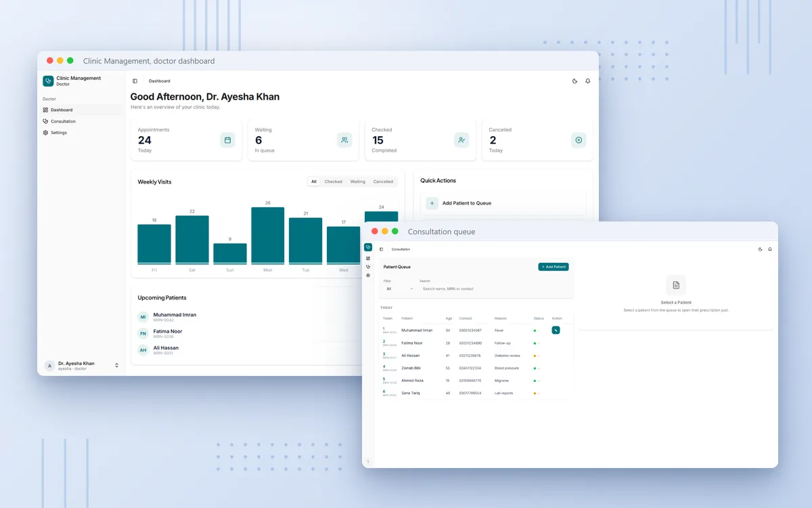Select the All tab in Weekly Visits
This screenshot has width=812, height=508.
click(314, 182)
